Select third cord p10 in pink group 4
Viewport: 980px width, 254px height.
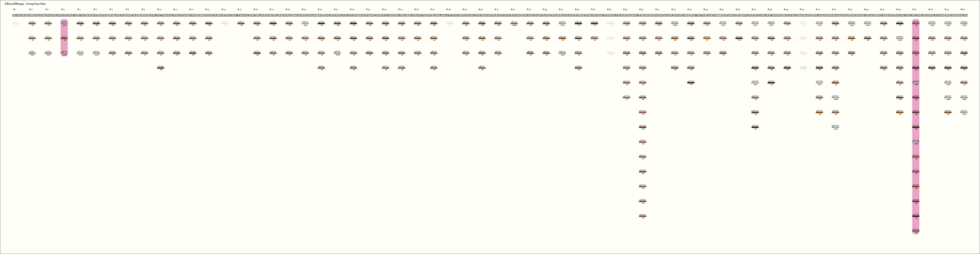[x=64, y=53]
